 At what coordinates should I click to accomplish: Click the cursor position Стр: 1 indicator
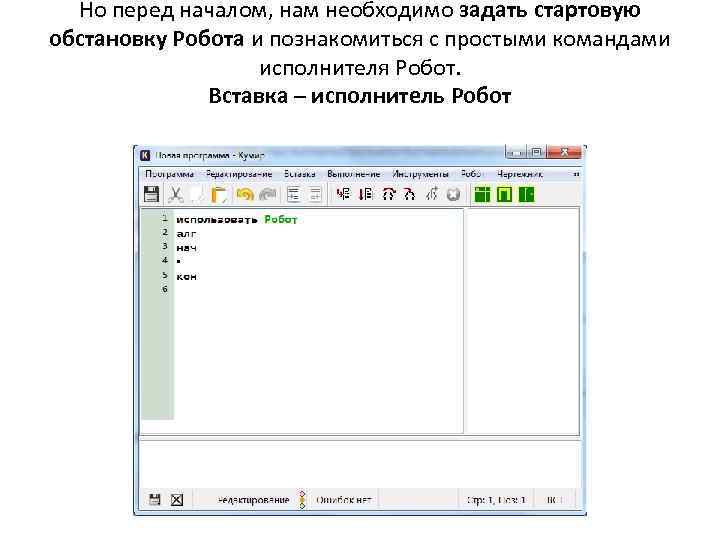(496, 500)
